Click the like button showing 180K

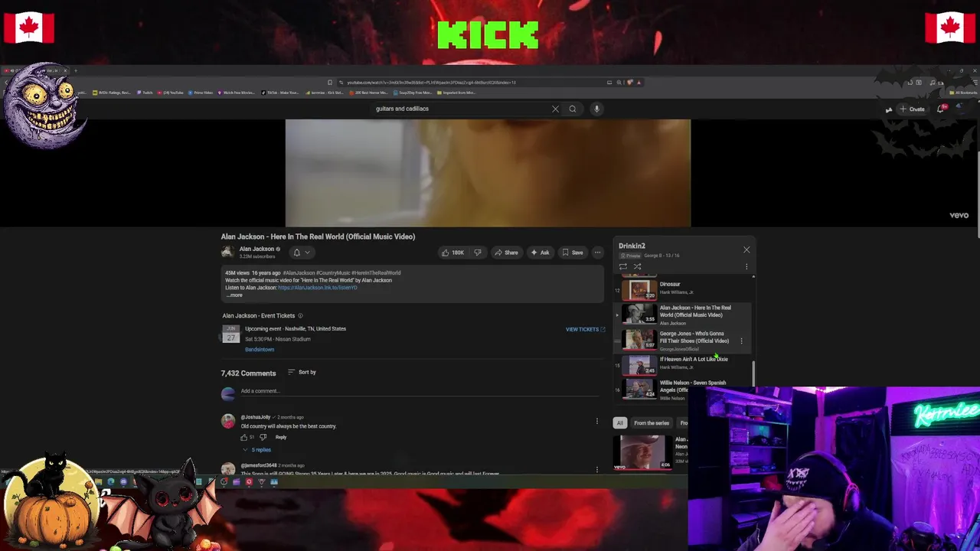point(452,253)
